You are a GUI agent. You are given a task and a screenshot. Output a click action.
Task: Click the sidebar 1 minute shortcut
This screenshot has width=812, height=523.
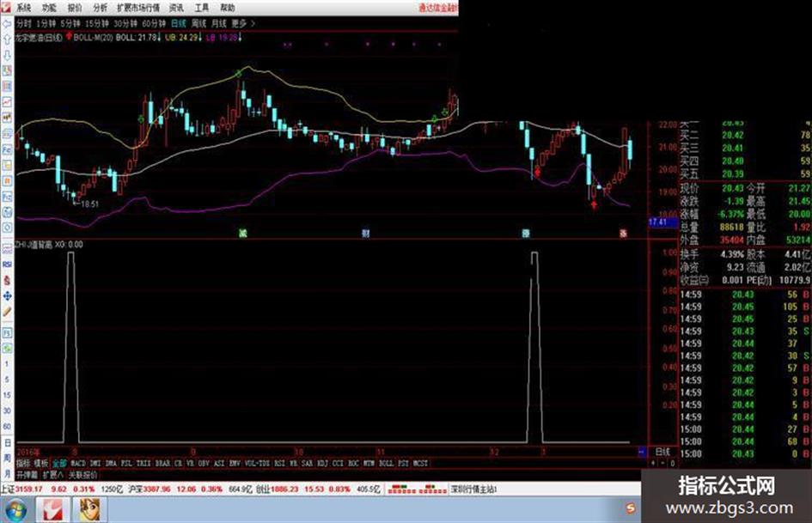tap(7, 364)
